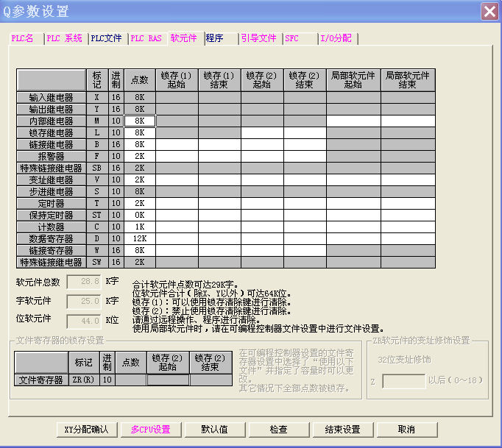The width and height of the screenshot is (502, 448).
Task: Switch to the PLC名 tab
Action: 24,38
